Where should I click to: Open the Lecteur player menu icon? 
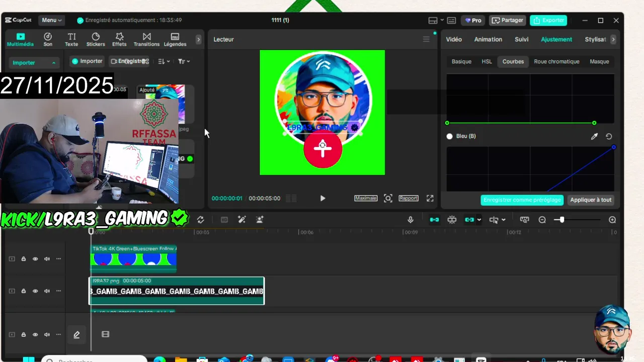pos(426,39)
